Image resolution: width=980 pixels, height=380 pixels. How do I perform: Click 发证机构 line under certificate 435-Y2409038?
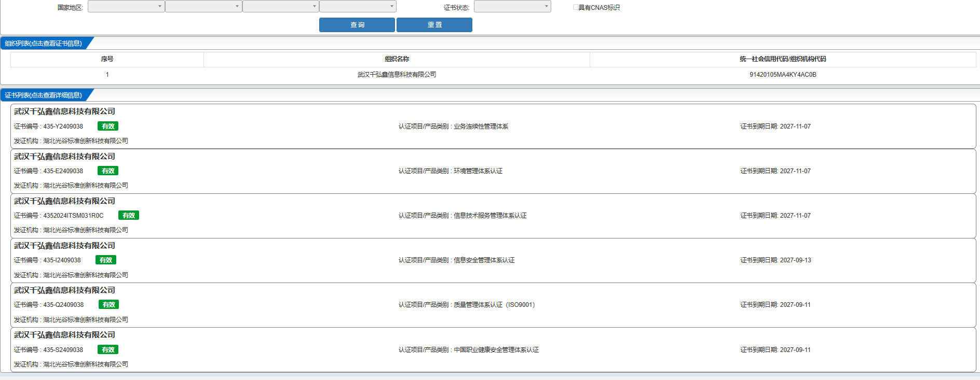point(71,141)
